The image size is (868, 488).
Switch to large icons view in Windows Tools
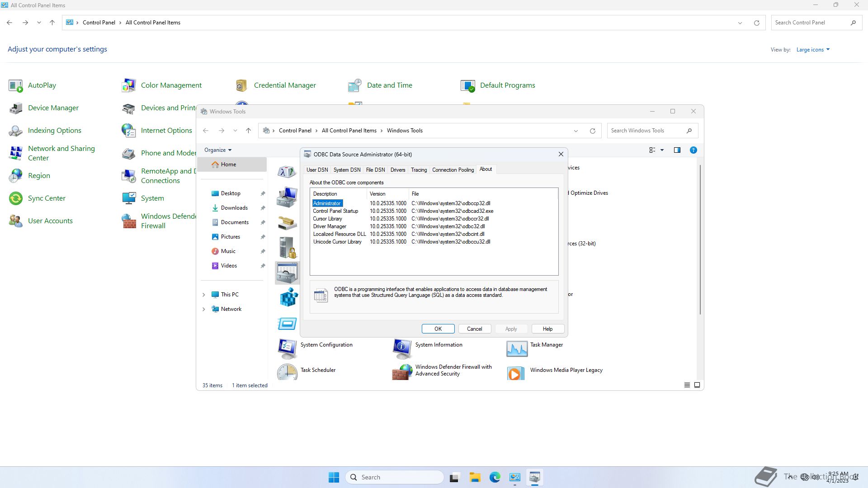[697, 385]
